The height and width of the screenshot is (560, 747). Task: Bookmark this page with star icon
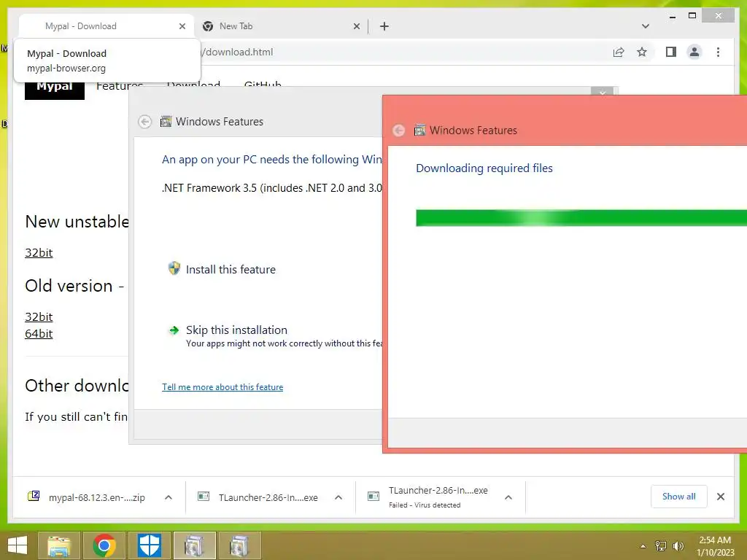(642, 52)
